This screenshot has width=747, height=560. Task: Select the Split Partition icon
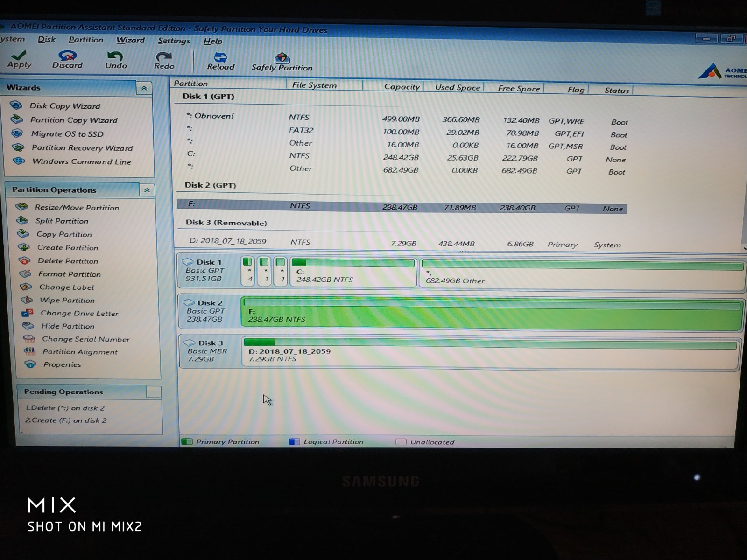pos(22,220)
